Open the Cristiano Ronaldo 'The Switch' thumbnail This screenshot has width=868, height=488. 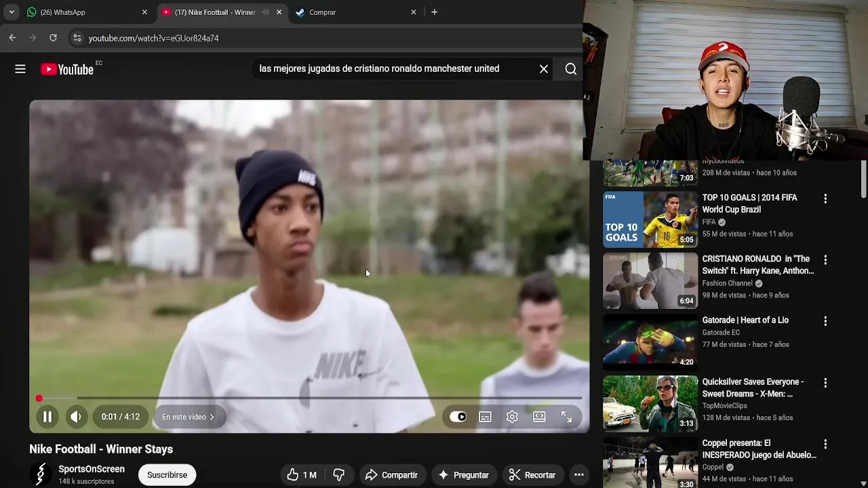click(650, 281)
